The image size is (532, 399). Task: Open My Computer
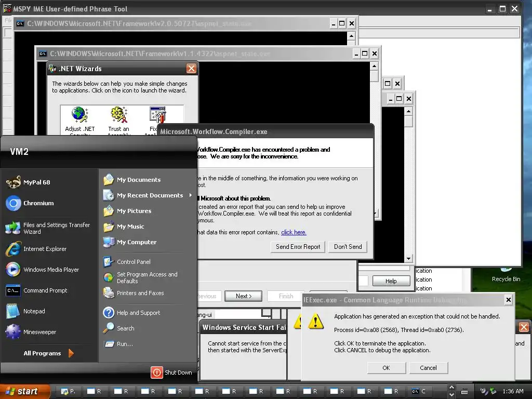[x=130, y=242]
